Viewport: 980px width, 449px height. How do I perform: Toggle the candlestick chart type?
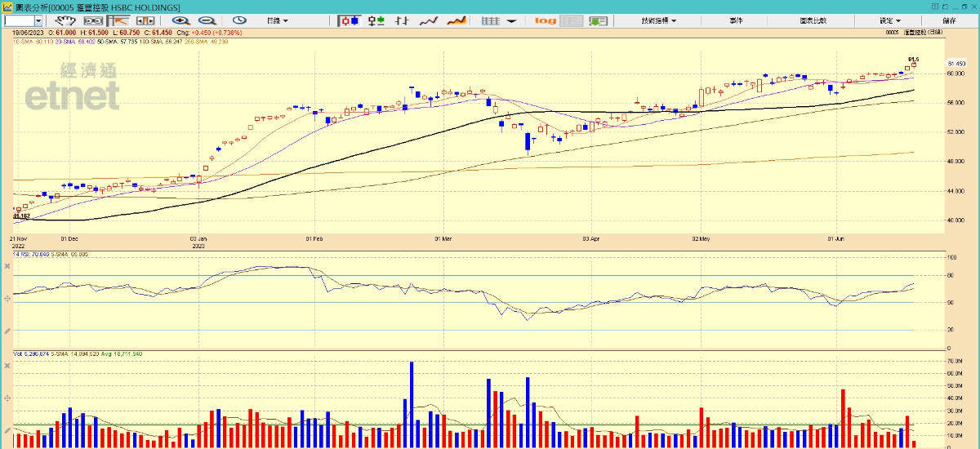coord(350,20)
